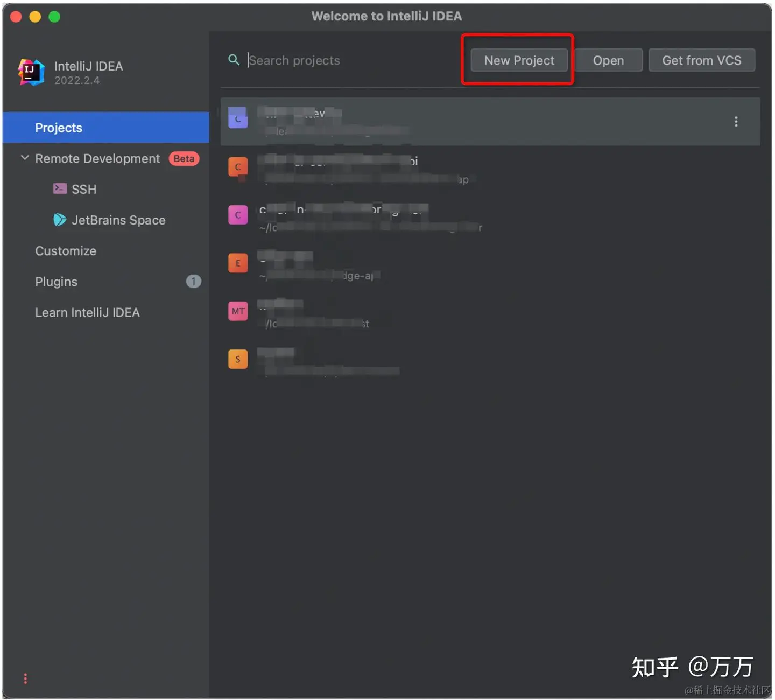Viewport: 775px width, 700px height.
Task: Select the Projects sidebar tab
Action: click(x=106, y=128)
